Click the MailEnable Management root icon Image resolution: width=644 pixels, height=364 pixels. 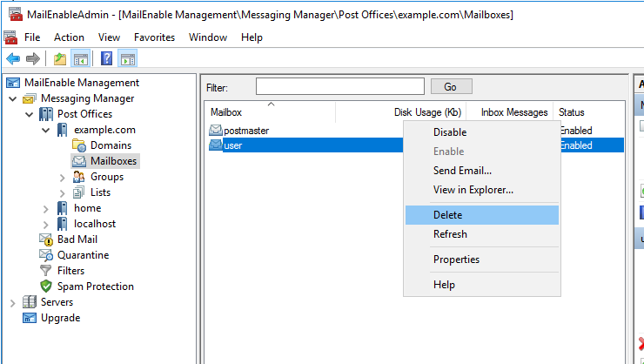(x=13, y=83)
